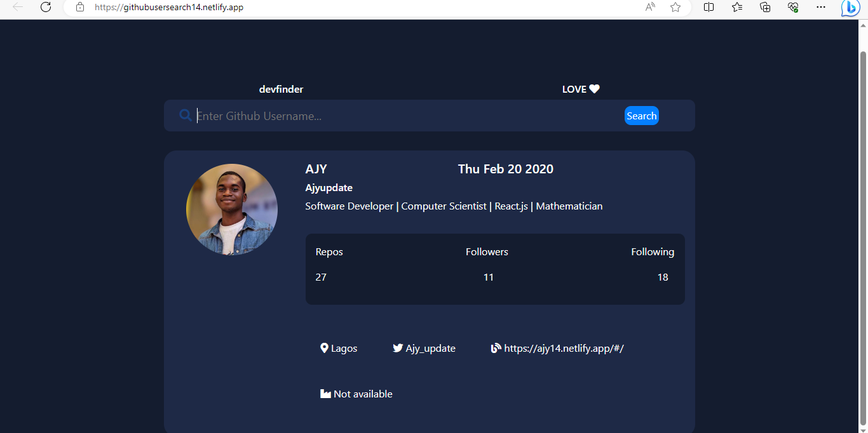Viewport: 868px width, 433px height.
Task: Click the AJY name heading
Action: tap(316, 169)
